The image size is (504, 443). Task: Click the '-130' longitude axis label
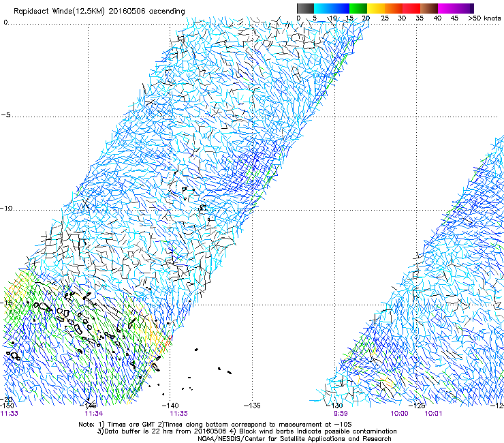coord(334,406)
